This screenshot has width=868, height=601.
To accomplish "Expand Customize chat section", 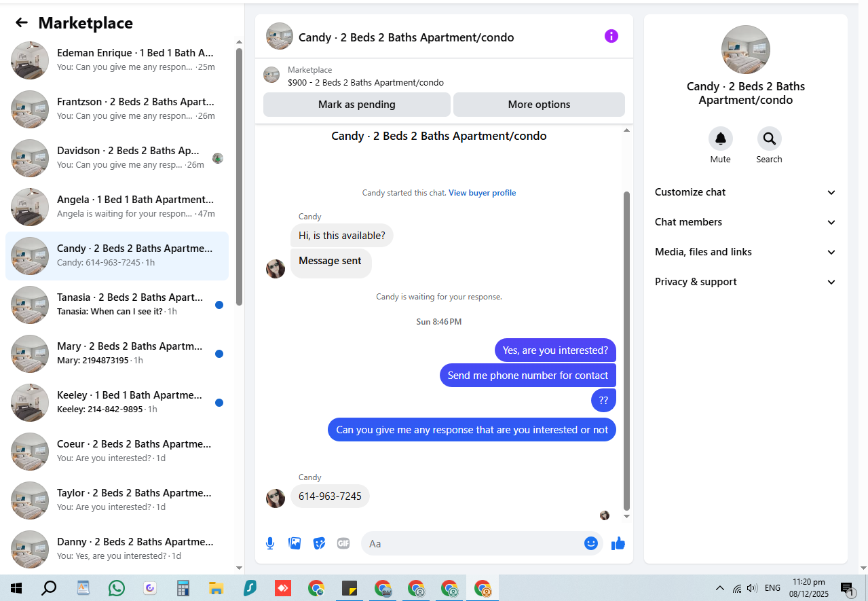I will coord(746,192).
